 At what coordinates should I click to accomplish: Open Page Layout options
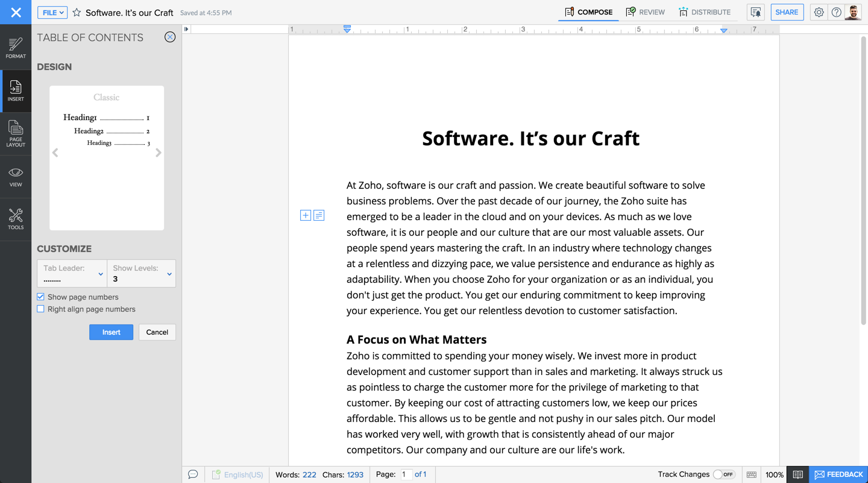click(x=16, y=133)
